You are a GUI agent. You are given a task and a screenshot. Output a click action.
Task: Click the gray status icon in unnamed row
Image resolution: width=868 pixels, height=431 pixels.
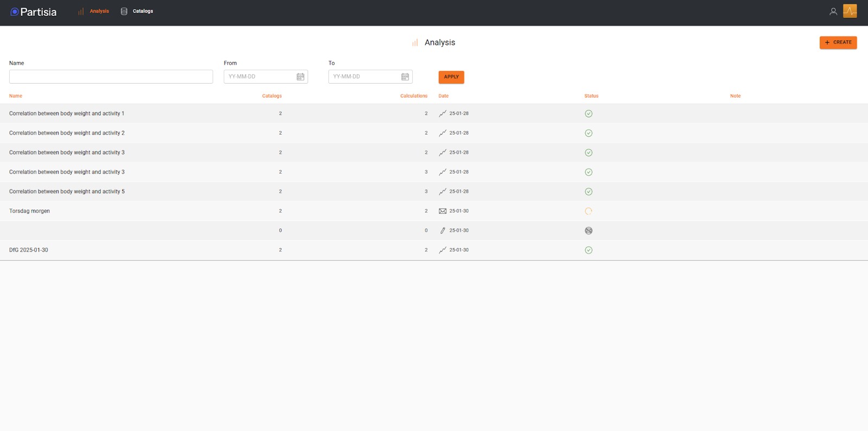(589, 231)
